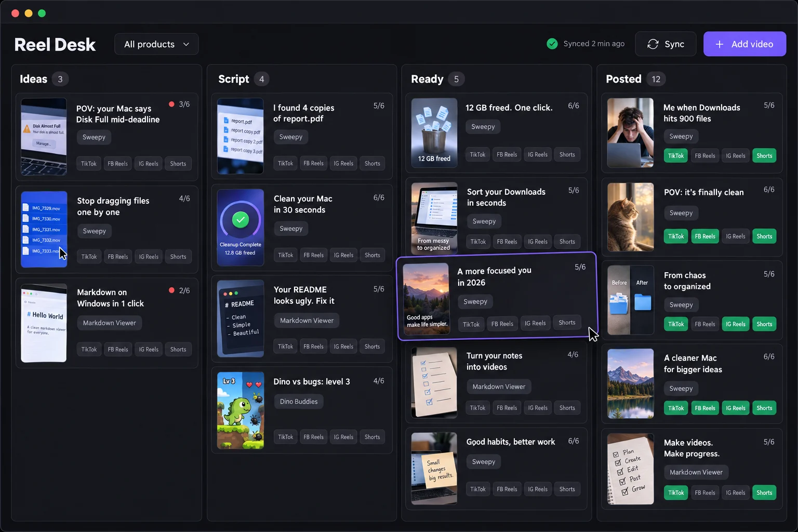The height and width of the screenshot is (532, 798).
Task: Open the 'Clean your Mac in 30 seconds' thumbnail
Action: click(241, 228)
